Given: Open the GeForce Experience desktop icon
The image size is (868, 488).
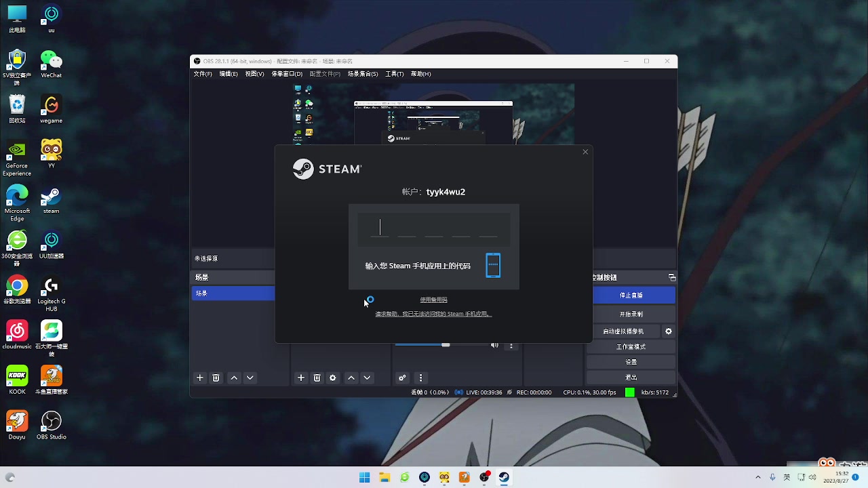Looking at the screenshot, I should click(17, 159).
